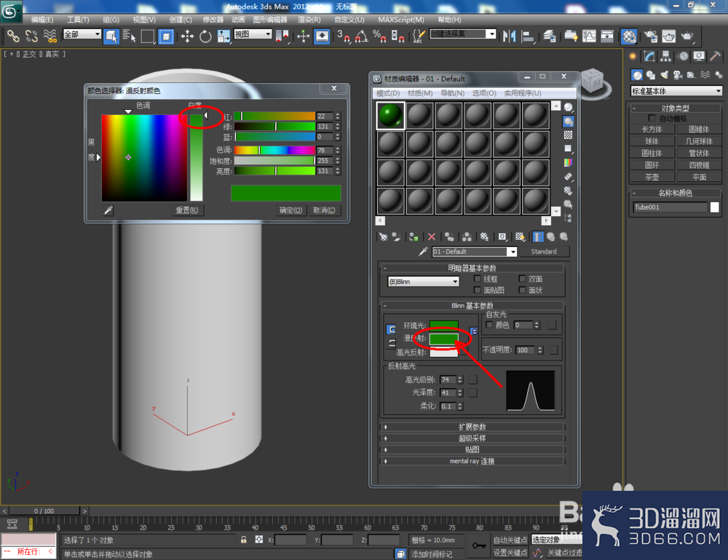Open the 实用程序(U) menu in Material Editor
This screenshot has width=728, height=560.
pos(522,93)
